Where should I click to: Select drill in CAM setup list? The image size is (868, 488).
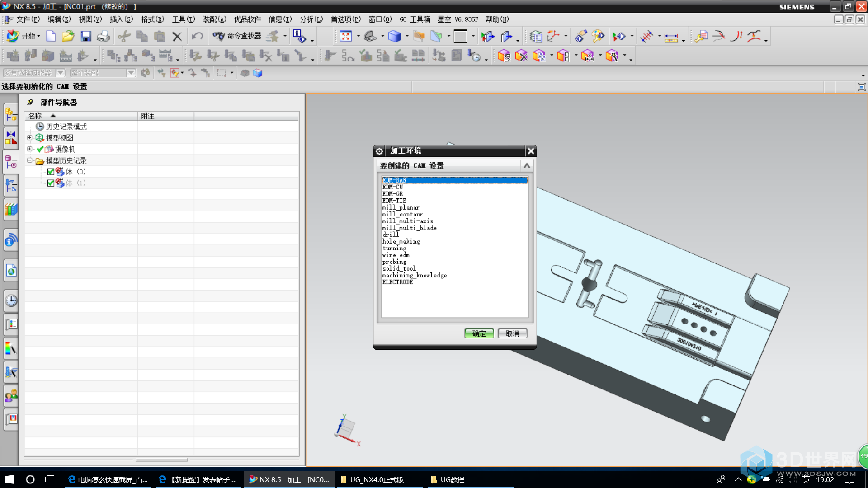[x=454, y=235]
